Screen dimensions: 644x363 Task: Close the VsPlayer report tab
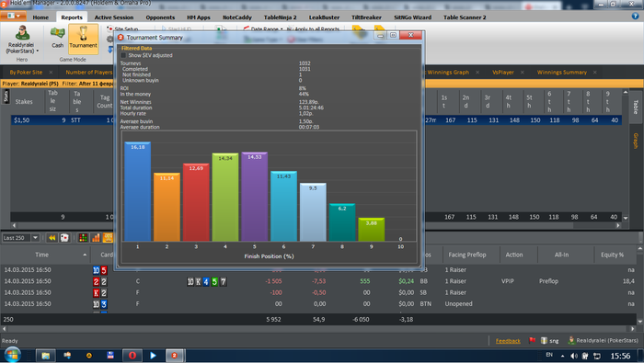click(x=522, y=73)
